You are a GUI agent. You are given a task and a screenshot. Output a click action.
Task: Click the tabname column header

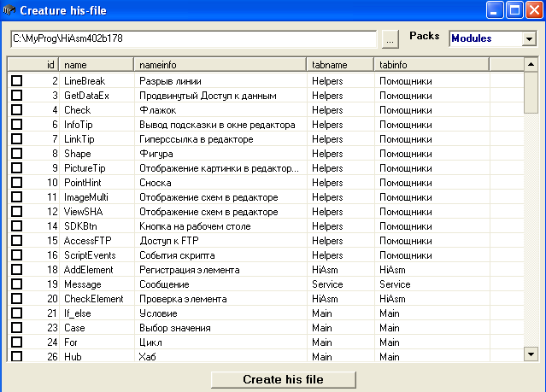(x=340, y=64)
